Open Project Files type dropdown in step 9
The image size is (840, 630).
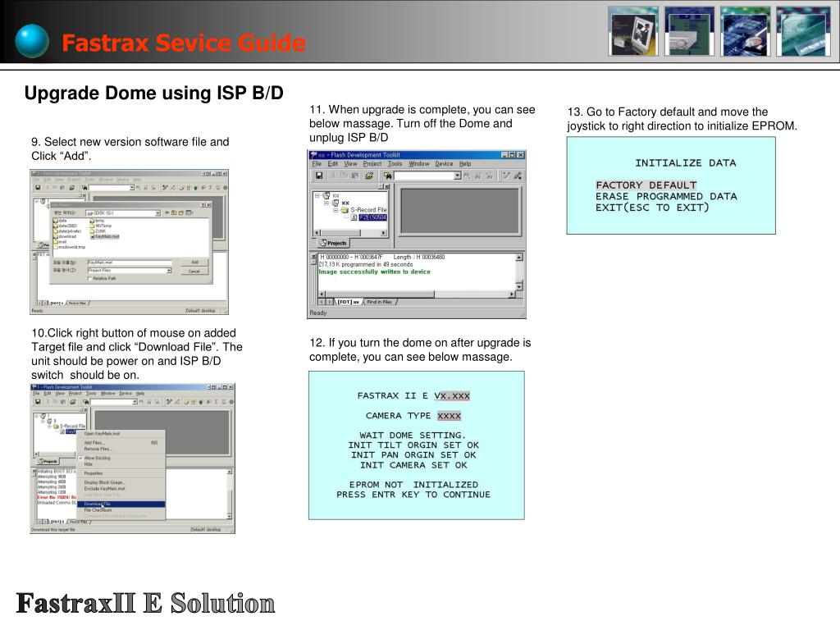click(169, 271)
